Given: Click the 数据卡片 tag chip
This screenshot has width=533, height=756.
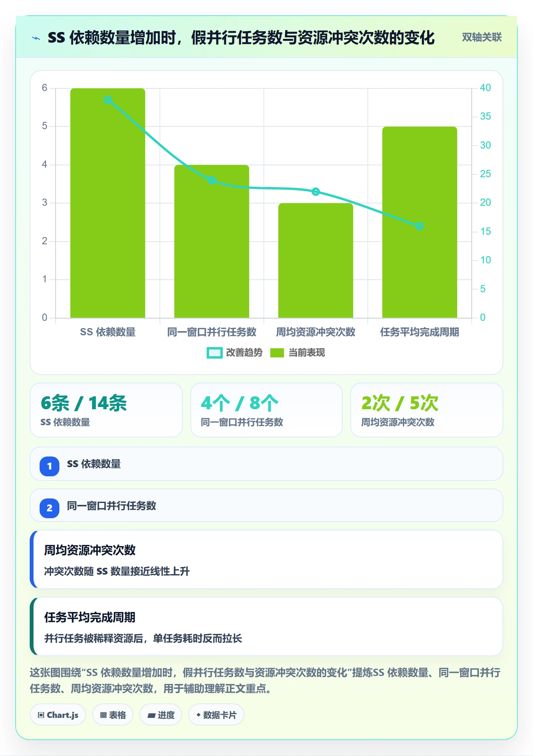Looking at the screenshot, I should click(216, 715).
